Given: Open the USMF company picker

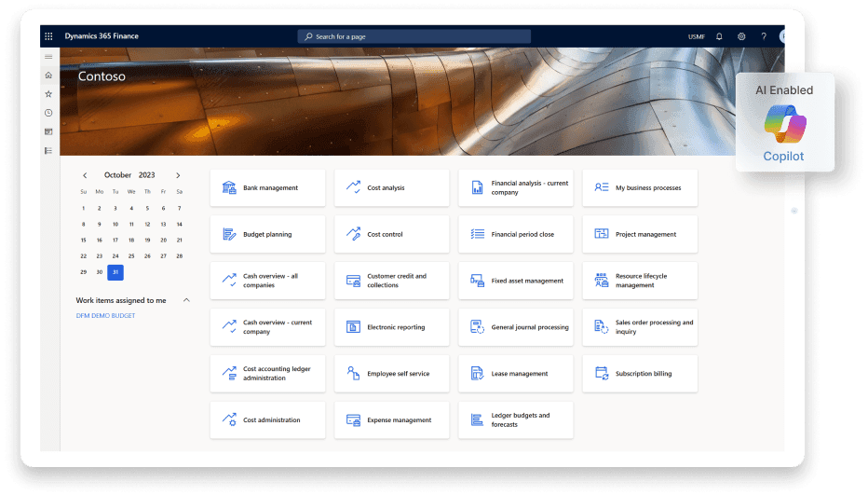Looking at the screenshot, I should click(x=697, y=36).
